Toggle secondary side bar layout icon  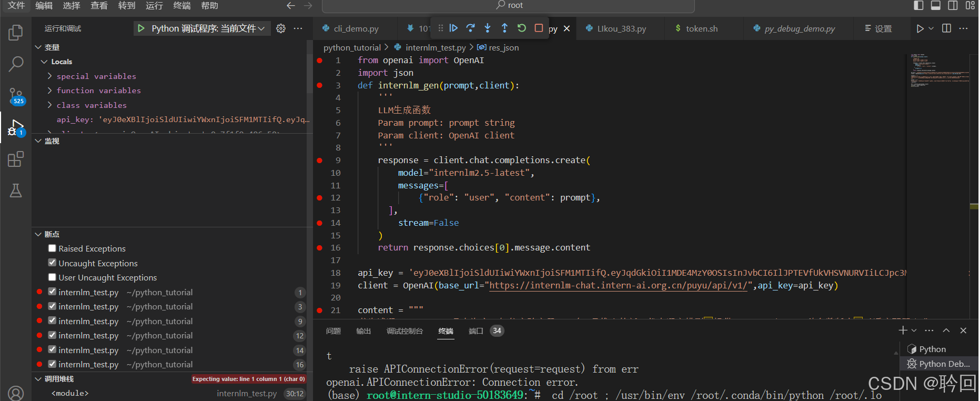953,5
